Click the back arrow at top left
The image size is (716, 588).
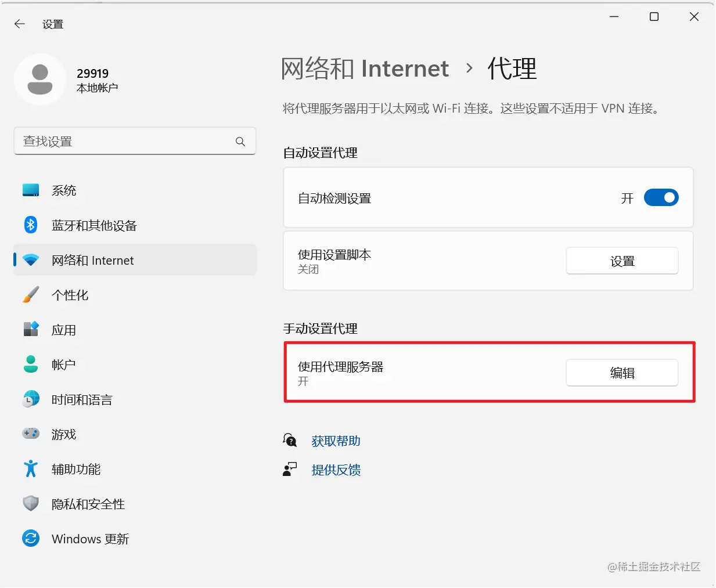point(19,24)
